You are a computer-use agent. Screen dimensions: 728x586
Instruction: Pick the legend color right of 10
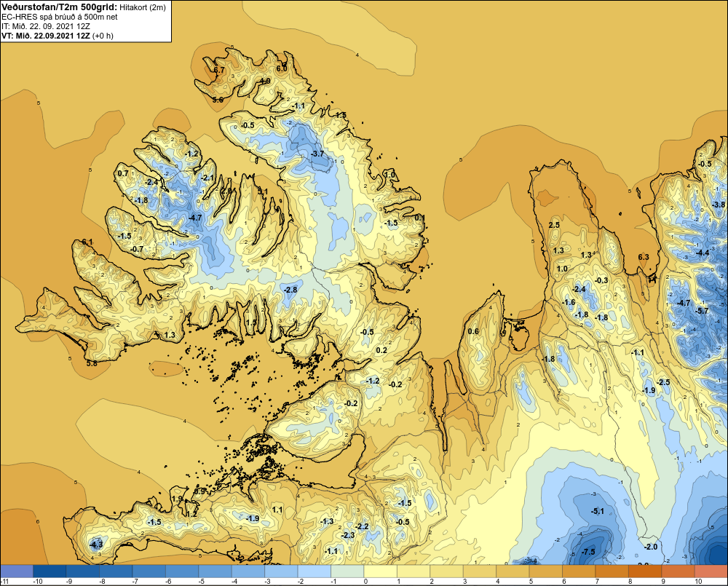click(711, 571)
